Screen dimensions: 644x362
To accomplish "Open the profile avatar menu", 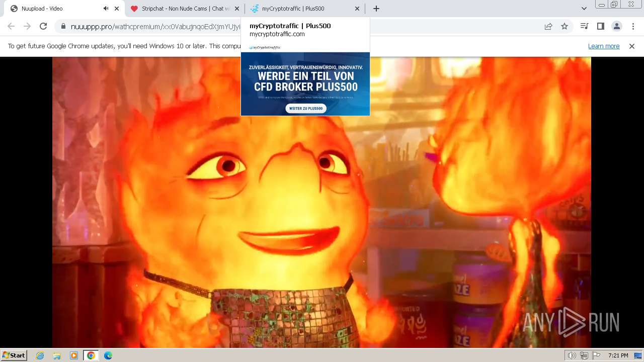I will [x=616, y=26].
